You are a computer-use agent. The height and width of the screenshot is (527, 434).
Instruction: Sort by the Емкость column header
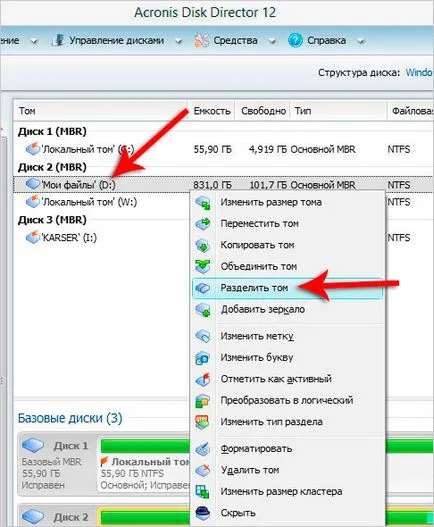tap(211, 111)
